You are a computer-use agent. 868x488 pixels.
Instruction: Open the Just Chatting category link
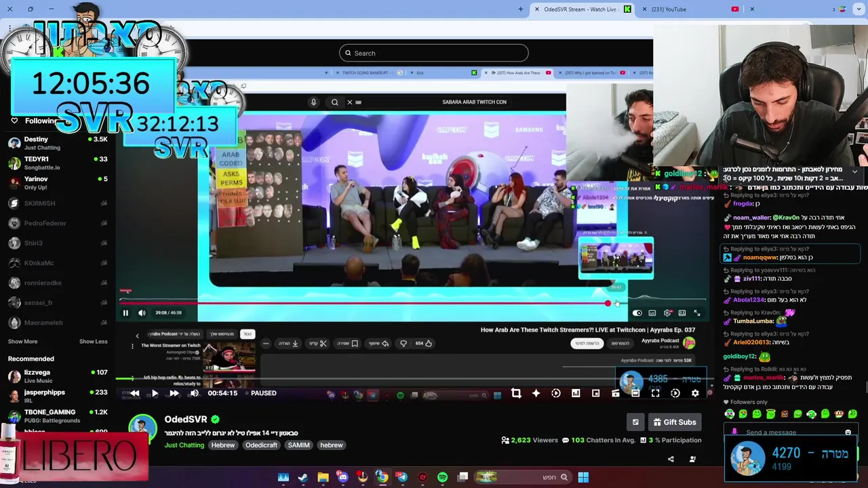184,445
